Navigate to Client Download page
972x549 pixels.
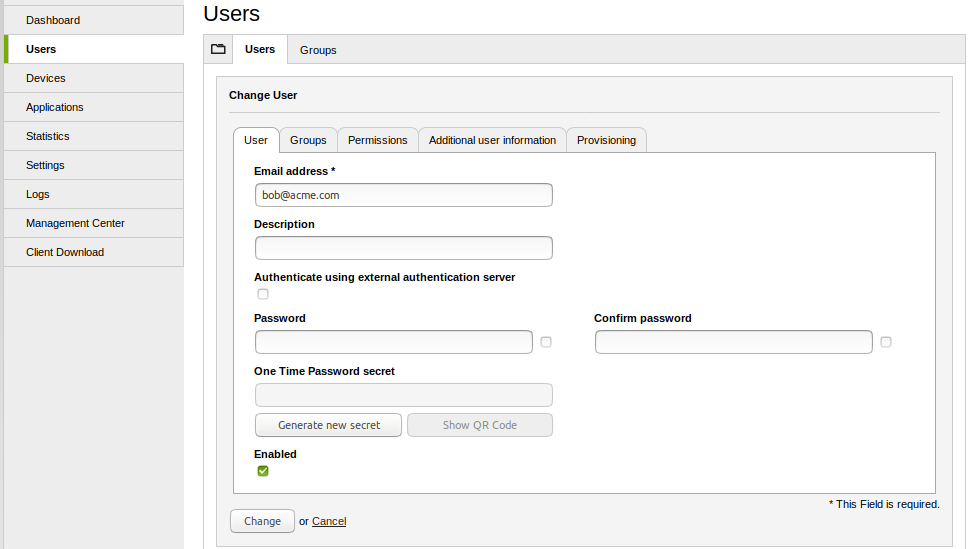pyautogui.click(x=65, y=252)
